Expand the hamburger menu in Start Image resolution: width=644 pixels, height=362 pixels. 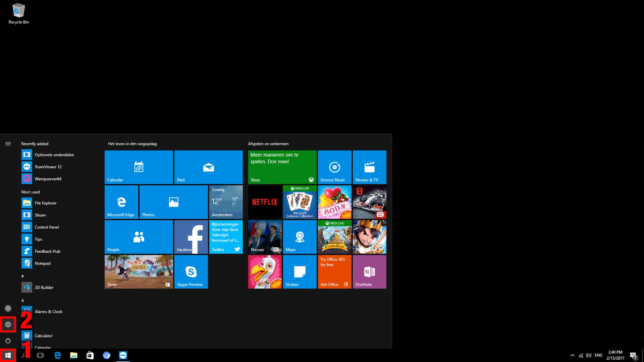point(8,144)
